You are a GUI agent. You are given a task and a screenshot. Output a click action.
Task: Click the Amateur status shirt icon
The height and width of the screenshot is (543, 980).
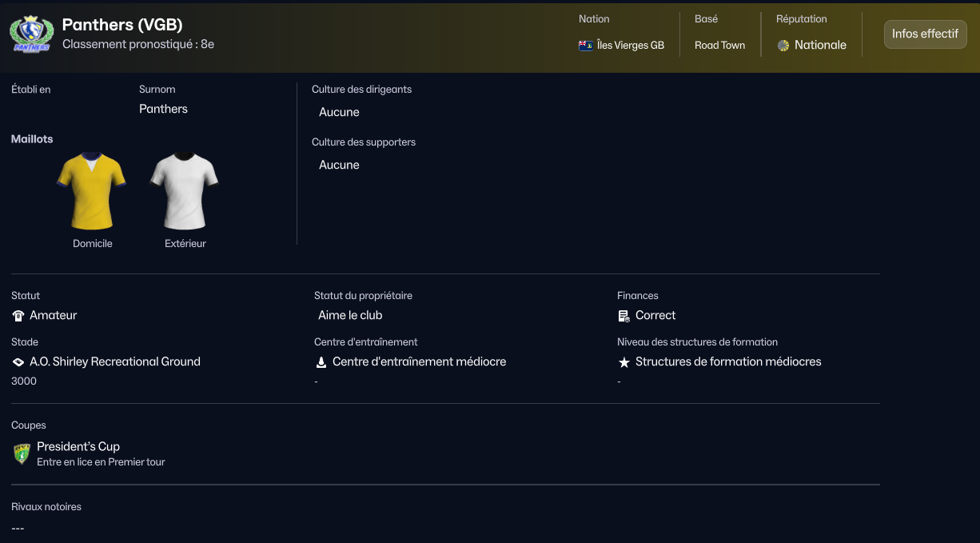coord(18,316)
